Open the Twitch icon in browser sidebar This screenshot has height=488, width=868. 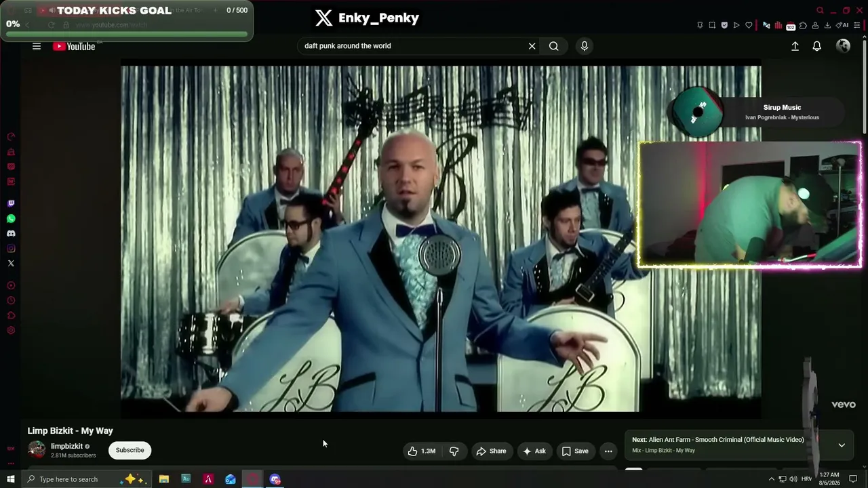point(11,203)
